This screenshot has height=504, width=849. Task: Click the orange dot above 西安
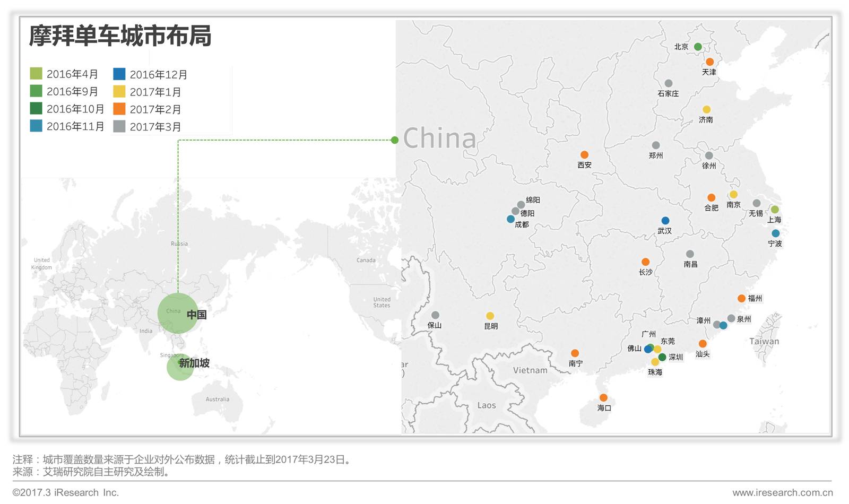tap(584, 155)
